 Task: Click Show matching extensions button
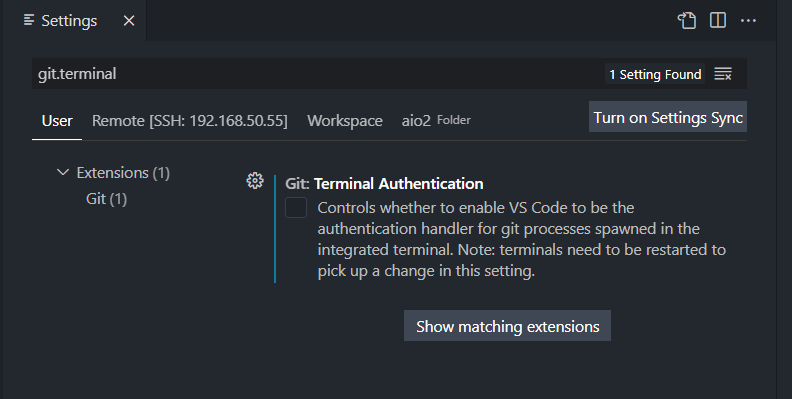tap(508, 326)
